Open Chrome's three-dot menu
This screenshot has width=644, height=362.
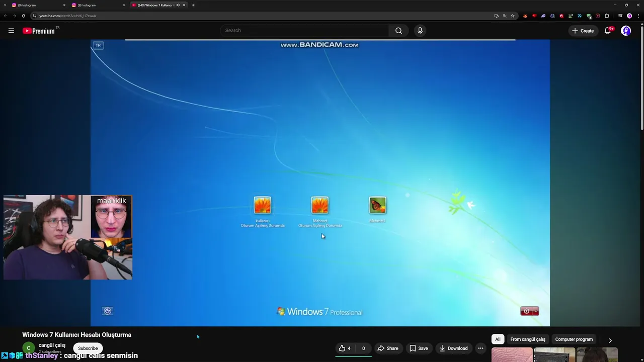pos(638,16)
